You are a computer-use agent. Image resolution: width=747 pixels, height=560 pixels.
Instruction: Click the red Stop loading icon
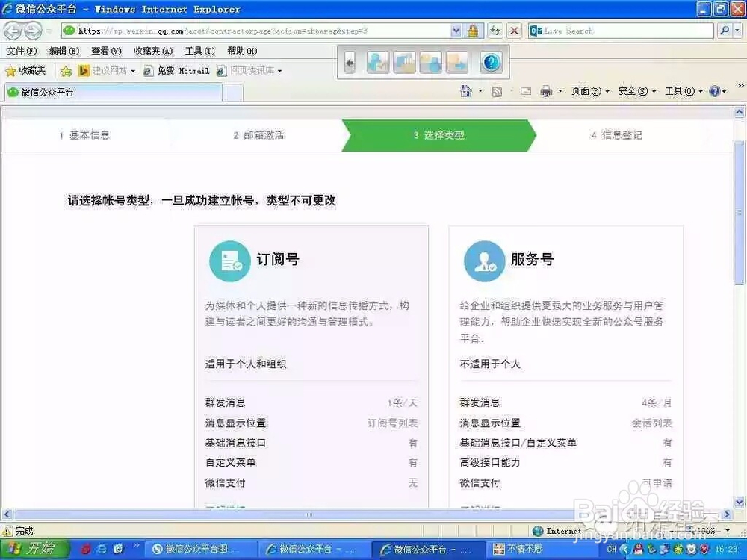tap(514, 31)
